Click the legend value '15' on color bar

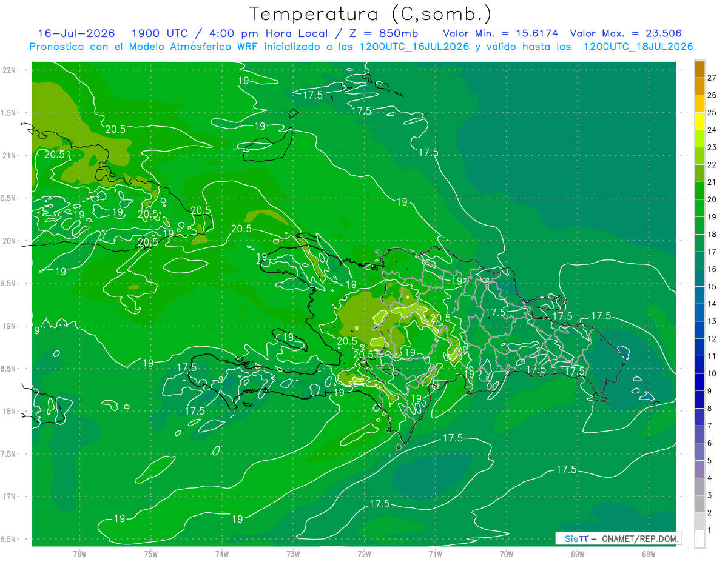coord(712,286)
